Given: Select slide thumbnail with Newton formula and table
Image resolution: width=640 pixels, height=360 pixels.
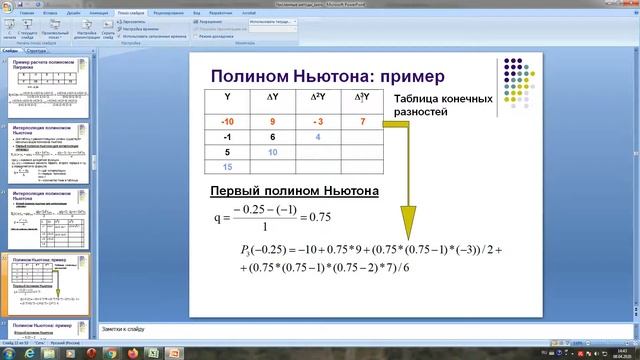Looking at the screenshot, I should point(48,219).
